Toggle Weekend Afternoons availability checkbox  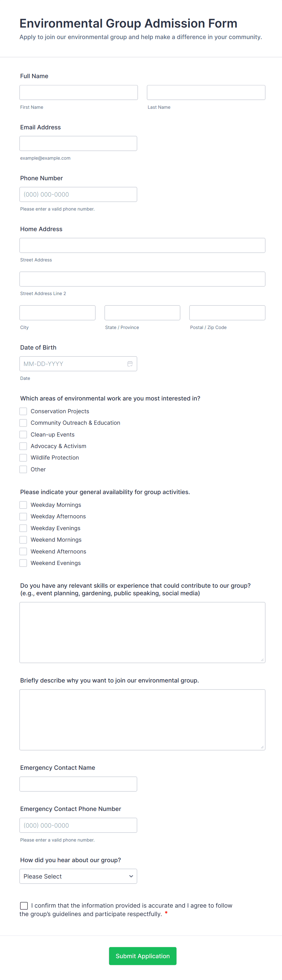pyautogui.click(x=23, y=551)
